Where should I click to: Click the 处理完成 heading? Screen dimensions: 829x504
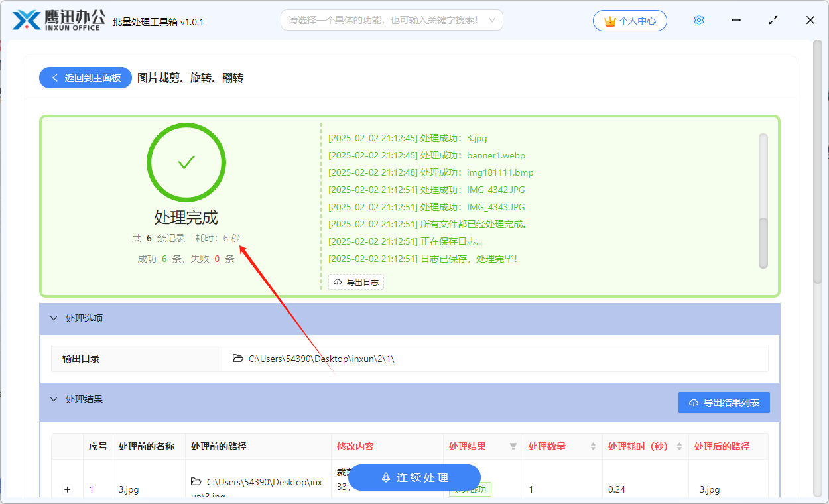click(x=186, y=218)
